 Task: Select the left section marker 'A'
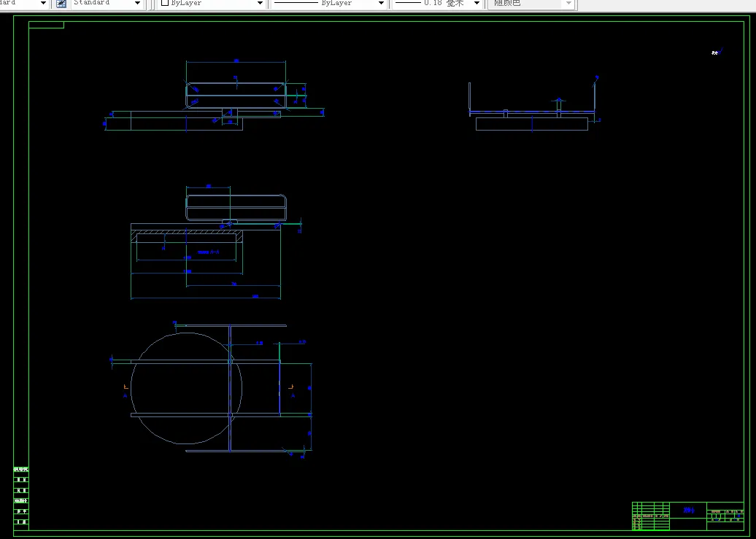click(x=126, y=396)
